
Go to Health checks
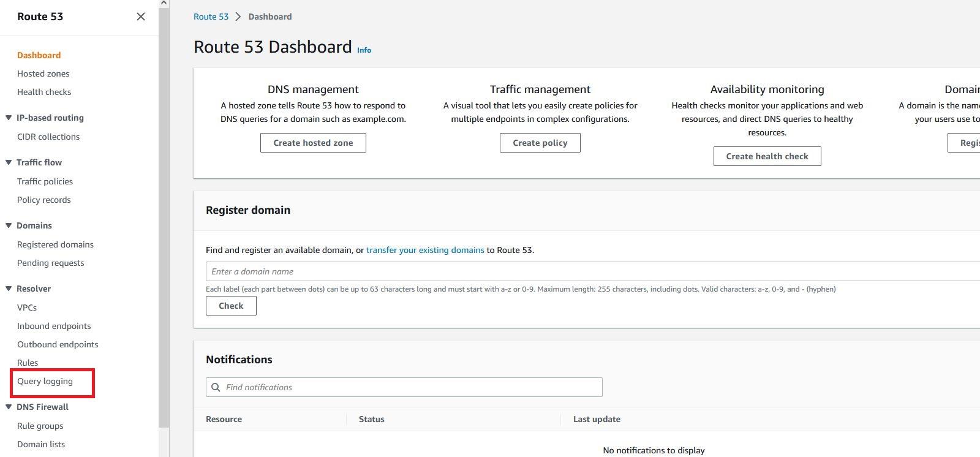tap(44, 92)
